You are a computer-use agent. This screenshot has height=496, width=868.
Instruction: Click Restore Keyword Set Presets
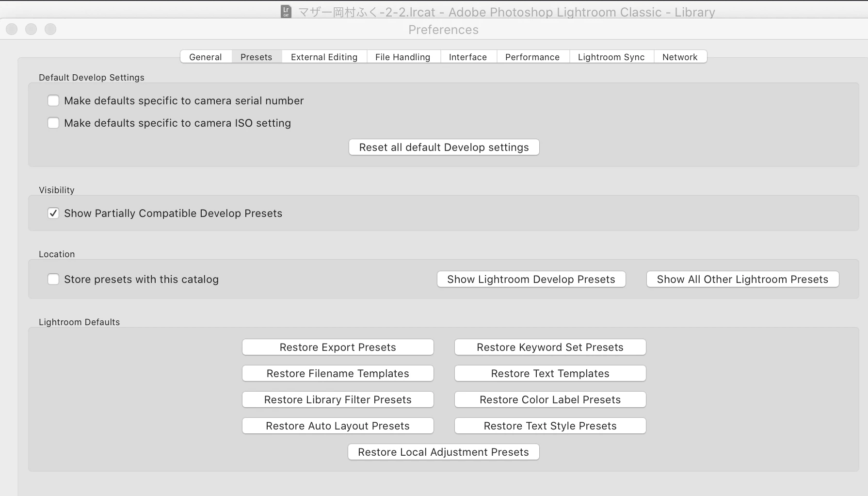550,347
